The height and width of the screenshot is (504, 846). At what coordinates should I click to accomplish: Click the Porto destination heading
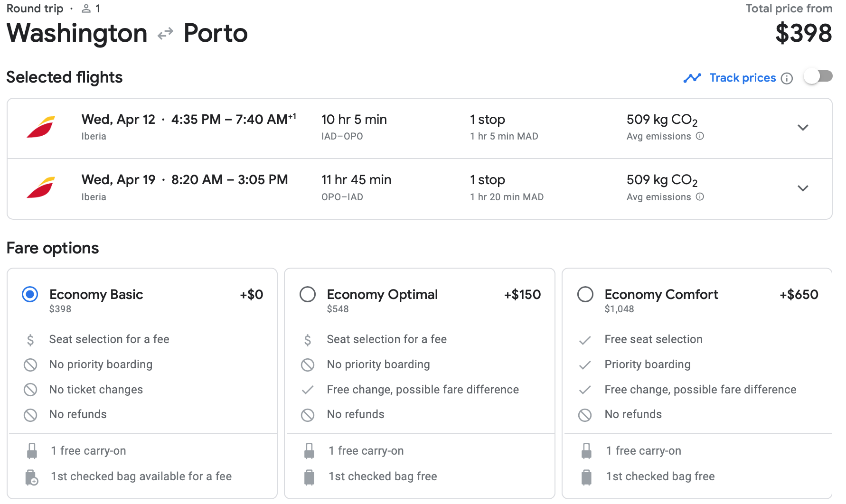tap(216, 33)
